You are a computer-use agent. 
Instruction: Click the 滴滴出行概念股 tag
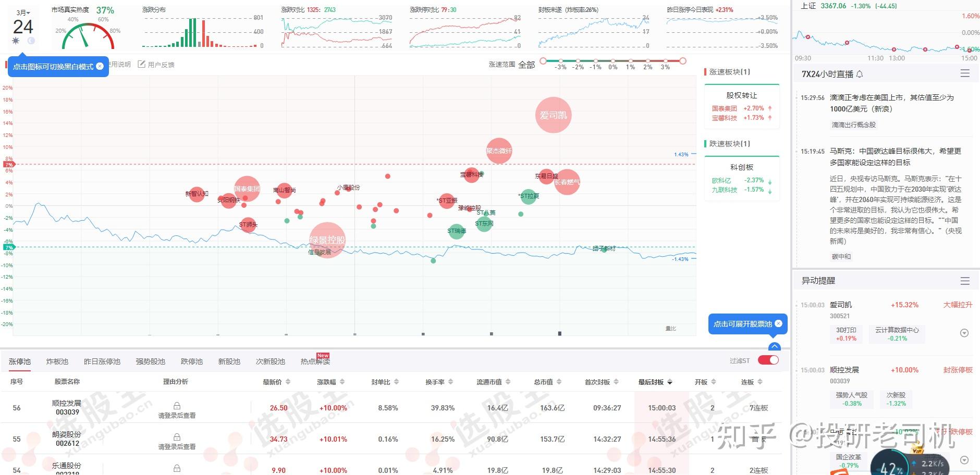[853, 125]
